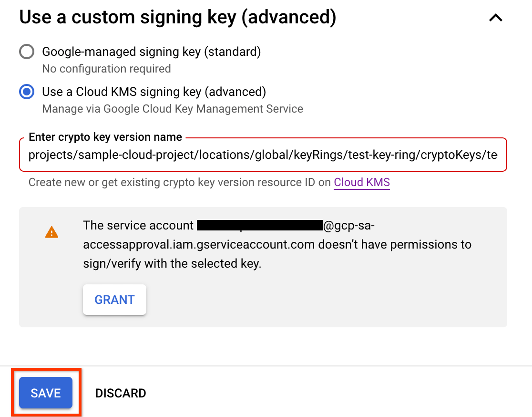The width and height of the screenshot is (532, 417).
Task: Click the "Use a custom signing key" heading
Action: tap(178, 18)
